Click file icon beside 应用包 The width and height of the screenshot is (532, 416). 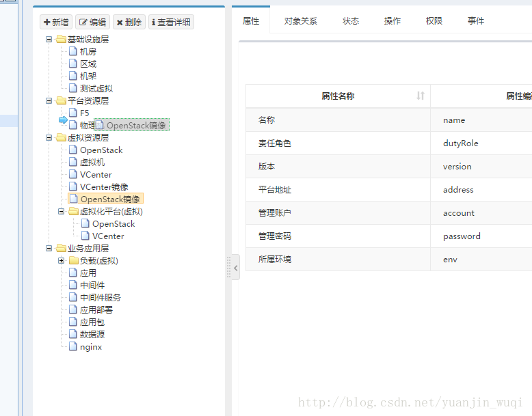pyautogui.click(x=73, y=322)
